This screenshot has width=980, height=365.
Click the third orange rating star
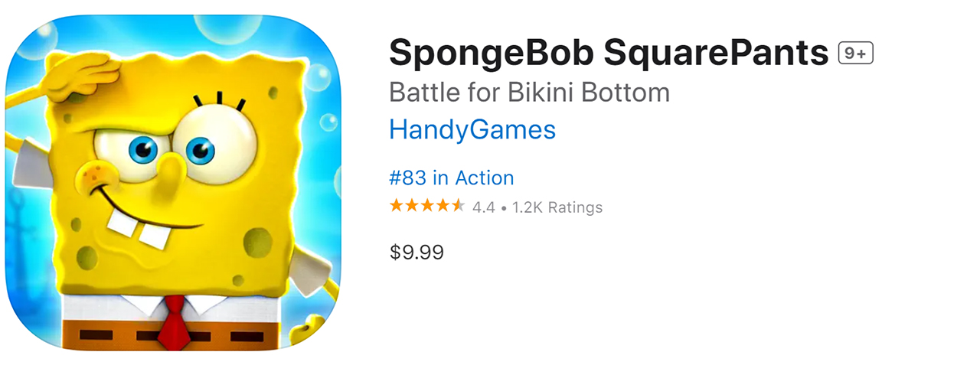427,206
